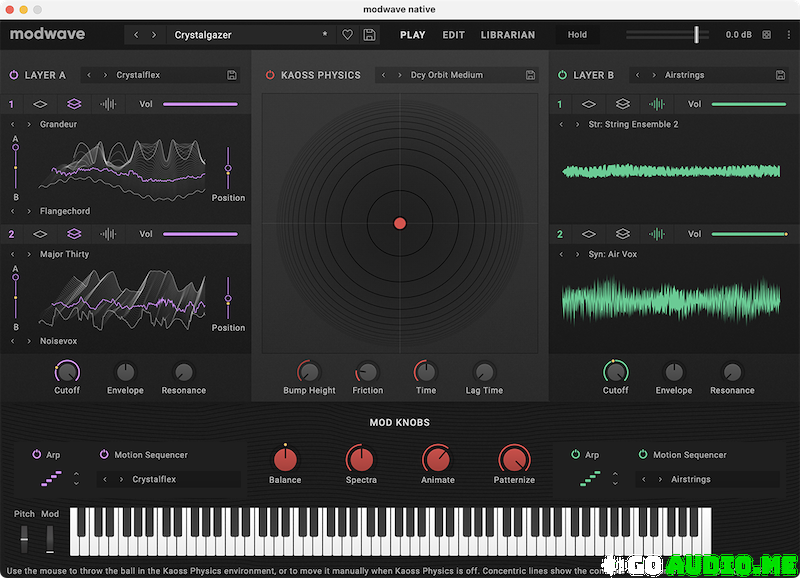Toggle Layer B Motion Sequencer power

click(643, 454)
